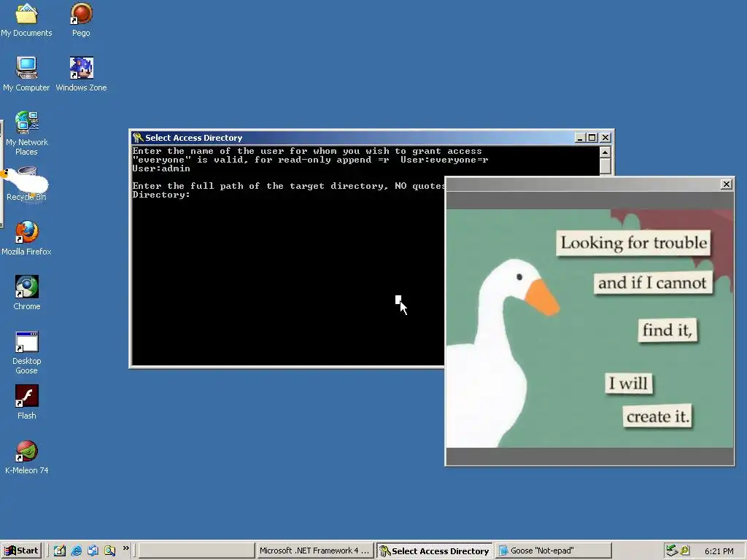747x560 pixels.
Task: Switch to Goose "Not-epad" taskbar window
Action: [x=553, y=551]
